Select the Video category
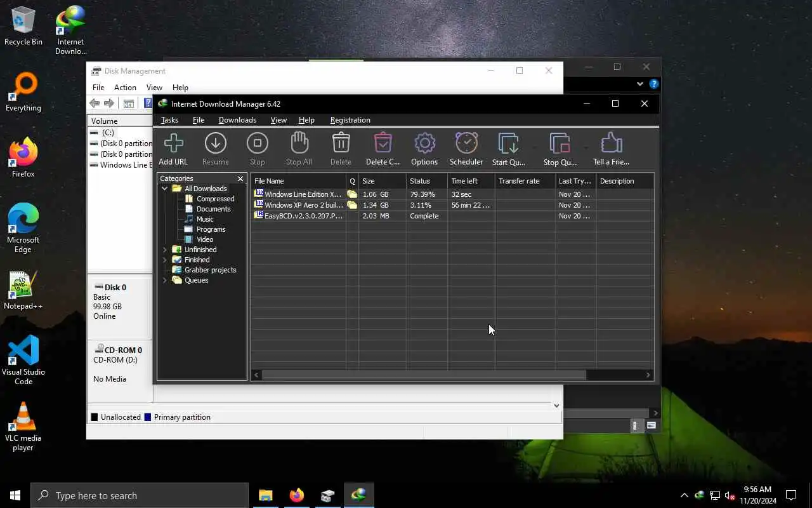The width and height of the screenshot is (812, 508). pyautogui.click(x=205, y=239)
